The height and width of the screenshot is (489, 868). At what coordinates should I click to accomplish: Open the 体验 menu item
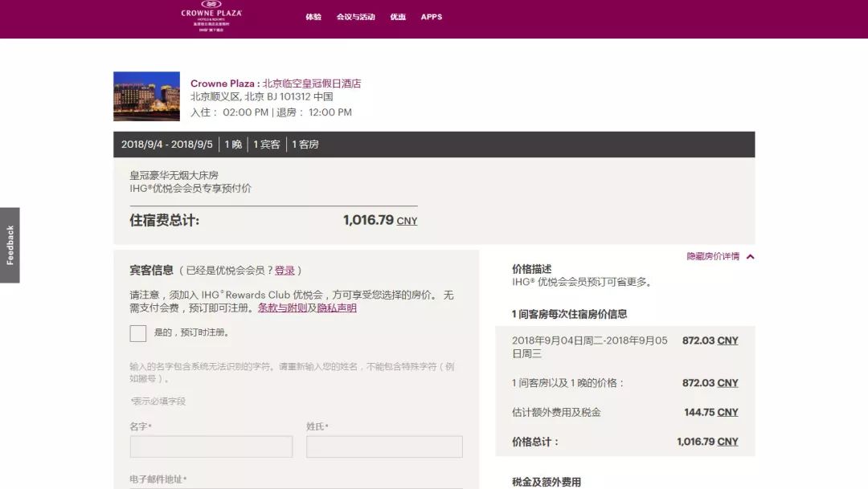313,17
